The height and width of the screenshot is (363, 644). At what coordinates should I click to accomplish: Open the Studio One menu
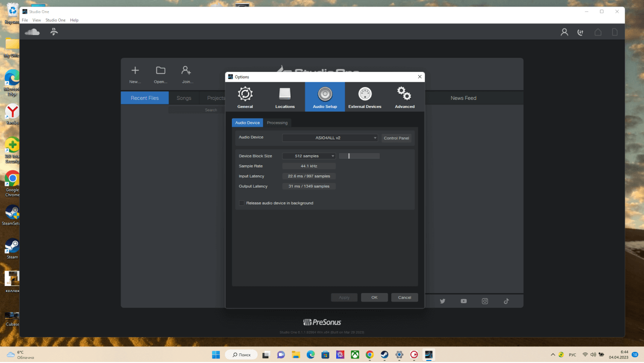(x=55, y=20)
